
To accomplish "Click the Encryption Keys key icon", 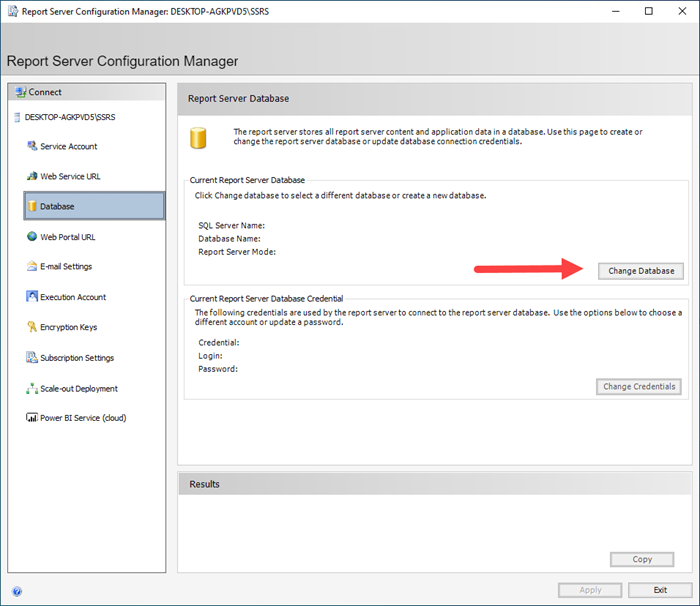I will 32,327.
